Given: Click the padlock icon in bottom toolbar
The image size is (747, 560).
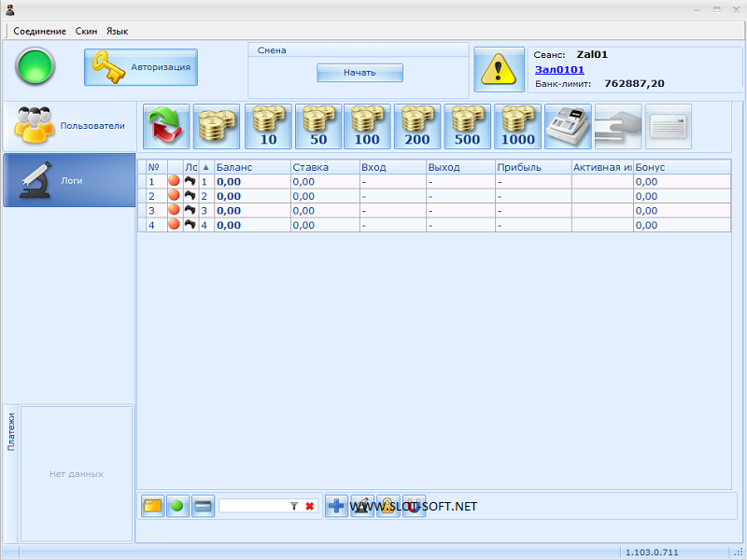Looking at the screenshot, I should (x=388, y=506).
